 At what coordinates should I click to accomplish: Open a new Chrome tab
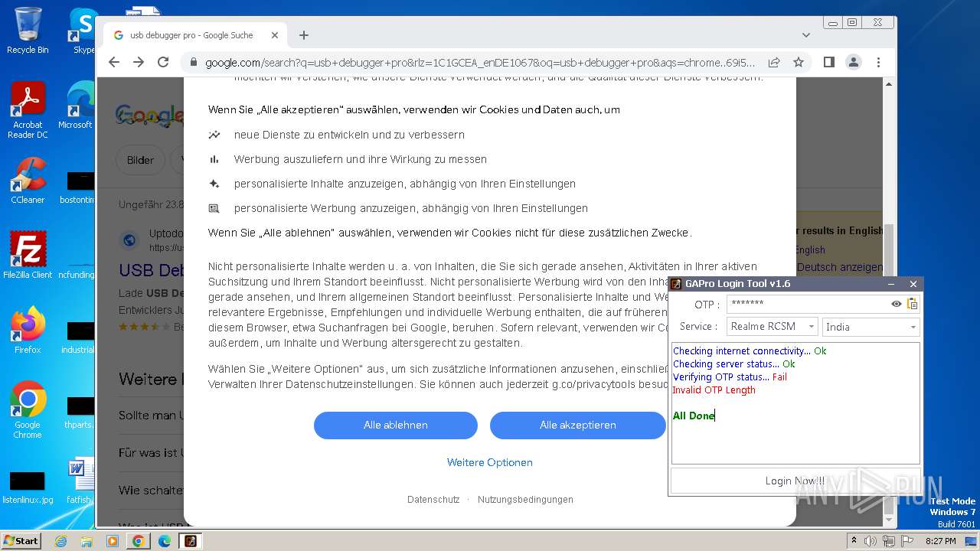tap(304, 35)
